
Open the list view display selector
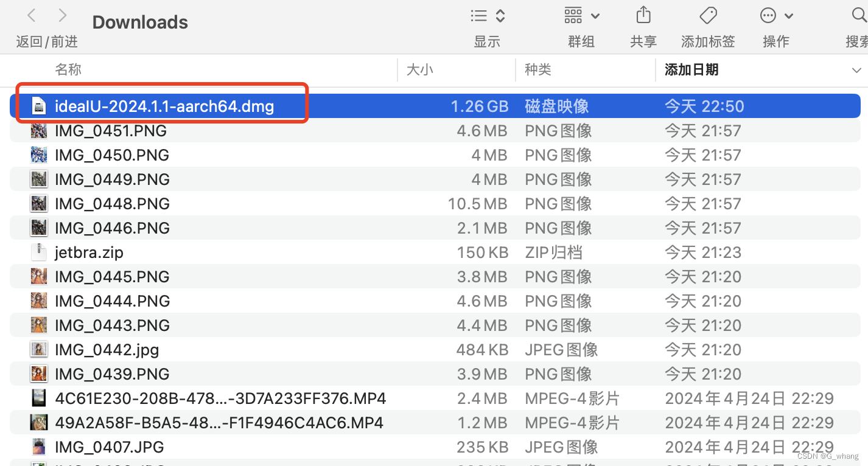point(488,16)
